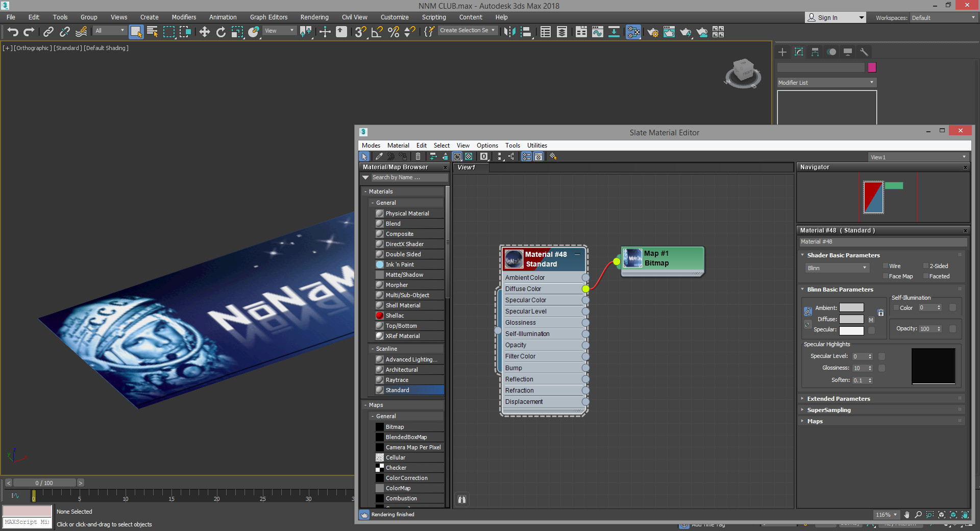This screenshot has width=980, height=531.
Task: Enable the Face Map checkbox
Action: (886, 276)
